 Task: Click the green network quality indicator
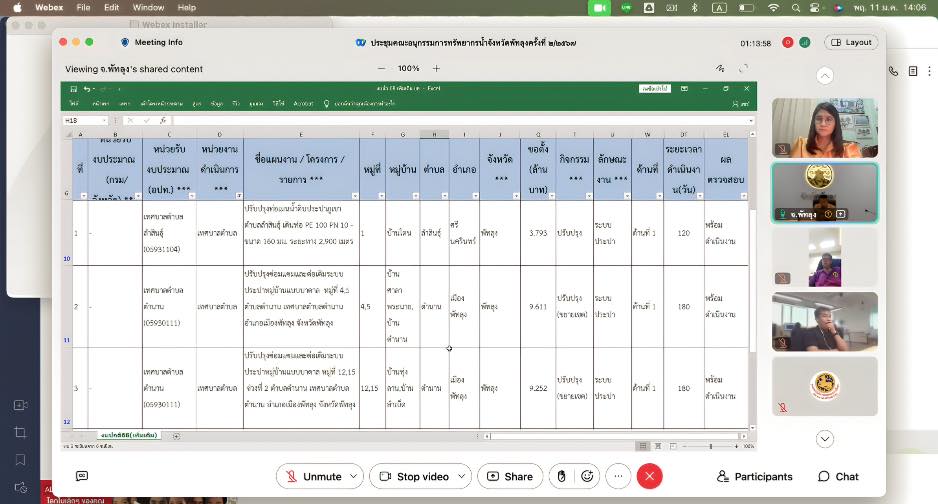pyautogui.click(x=805, y=42)
